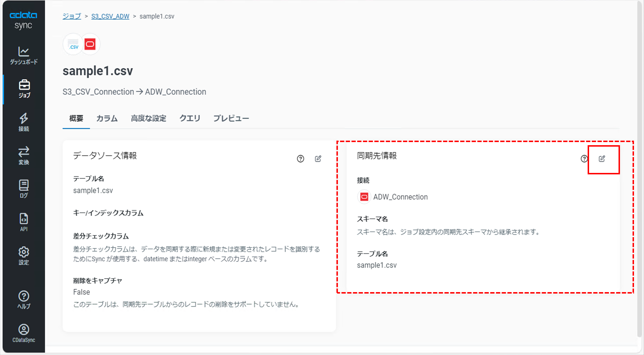Click the CData Sync logo
The image size is (644, 355).
[23, 20]
